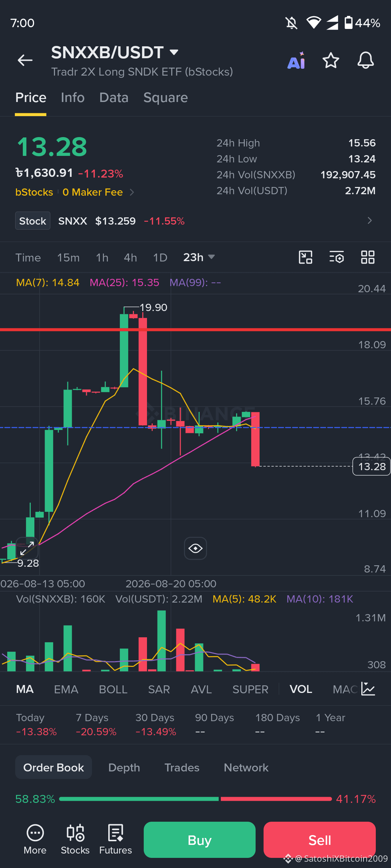Toggle the EMA indicator
Screen dimensions: 391x868
point(66,689)
